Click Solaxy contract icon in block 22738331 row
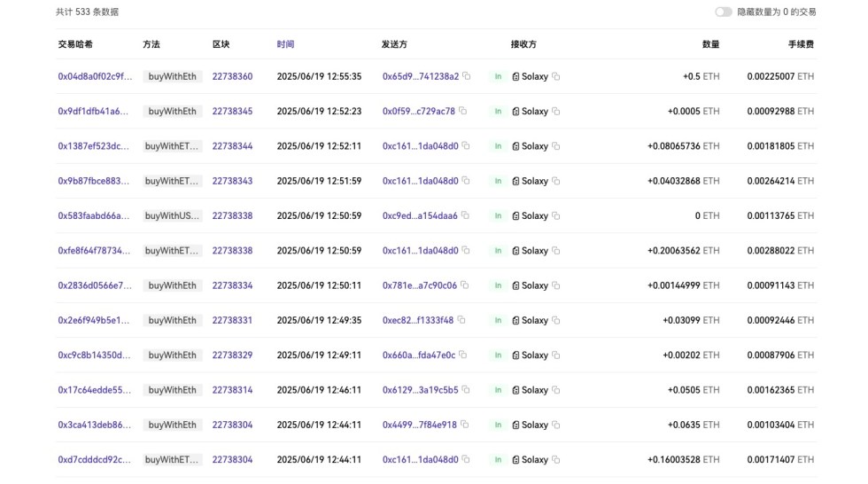Screen dimensions: 868x484 click(516, 321)
